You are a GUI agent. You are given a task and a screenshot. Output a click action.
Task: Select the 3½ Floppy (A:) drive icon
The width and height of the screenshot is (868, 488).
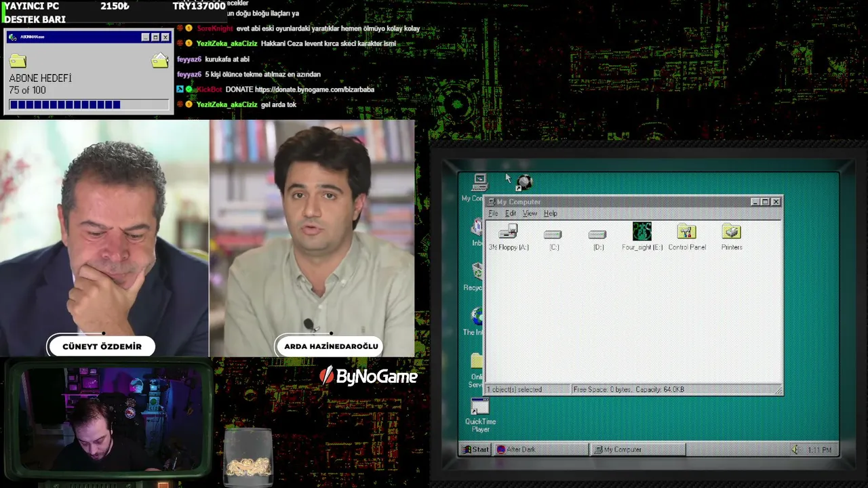click(x=508, y=232)
